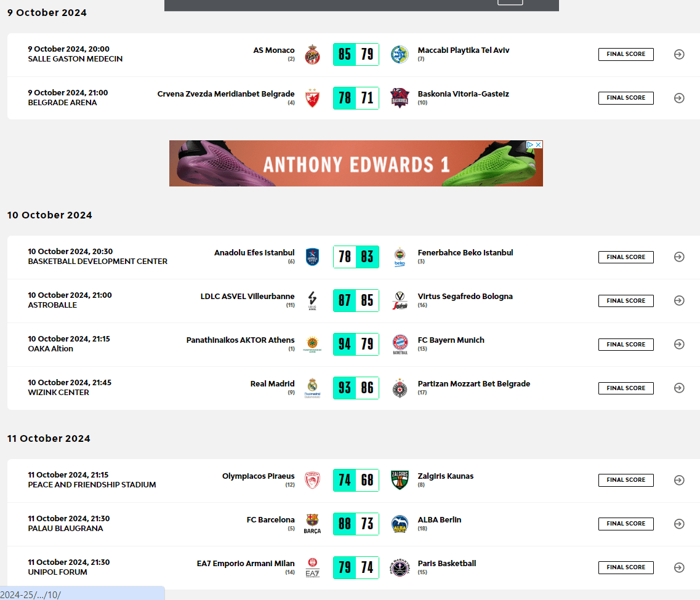Viewport: 700px width, 600px height.
Task: Click the Fenerbahce Beko Istanbul logo
Action: [400, 257]
